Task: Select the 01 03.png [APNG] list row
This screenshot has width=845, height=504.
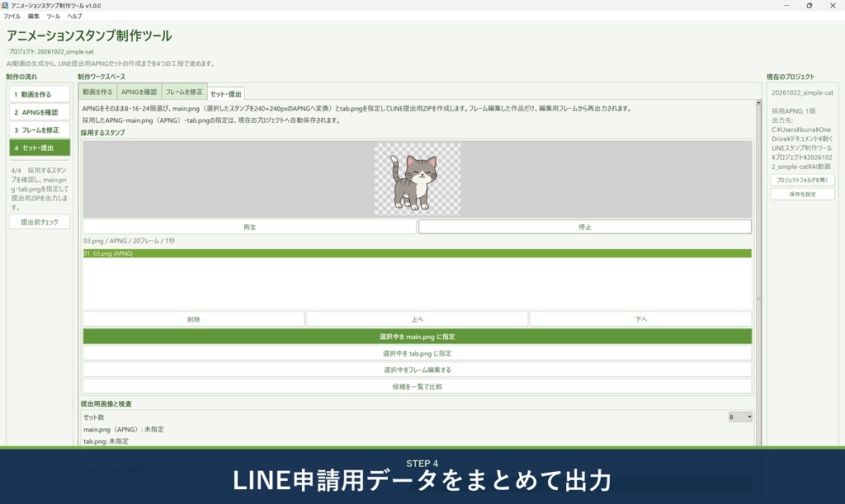Action: (417, 253)
